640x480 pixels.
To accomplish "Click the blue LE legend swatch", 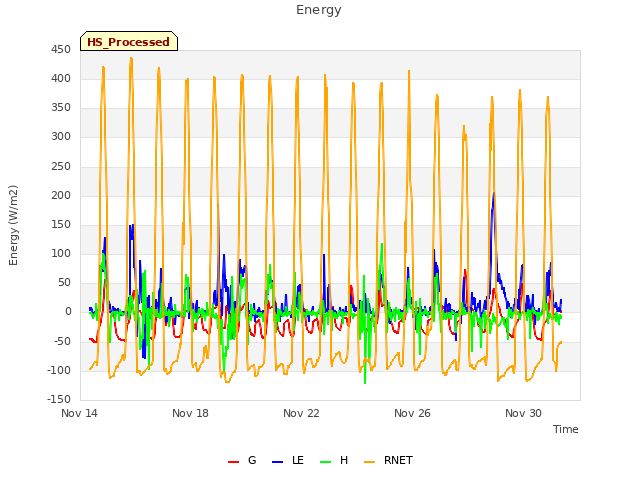I will coord(278,462).
